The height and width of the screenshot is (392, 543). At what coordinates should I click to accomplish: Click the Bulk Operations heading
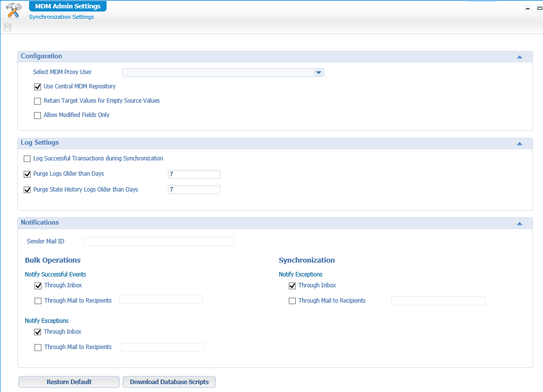pyautogui.click(x=53, y=260)
